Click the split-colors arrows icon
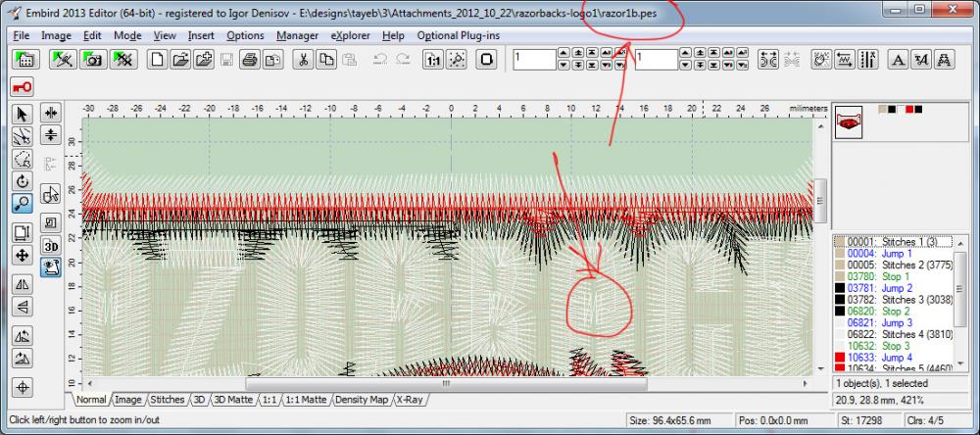This screenshot has height=435, width=980. click(768, 60)
